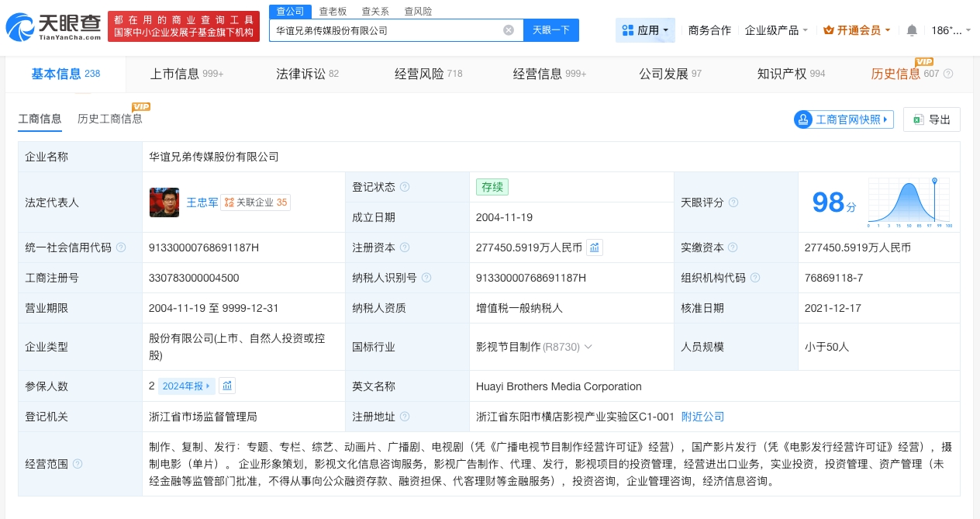Click the 2004-11-19 establishment date

click(504, 217)
